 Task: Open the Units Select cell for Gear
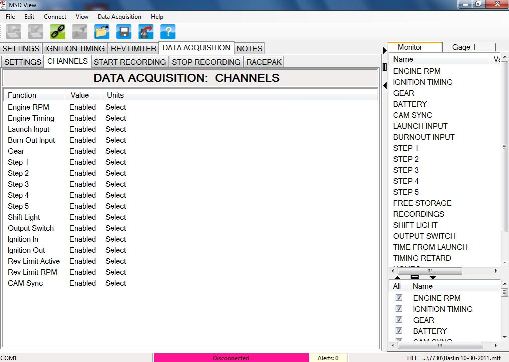(116, 151)
